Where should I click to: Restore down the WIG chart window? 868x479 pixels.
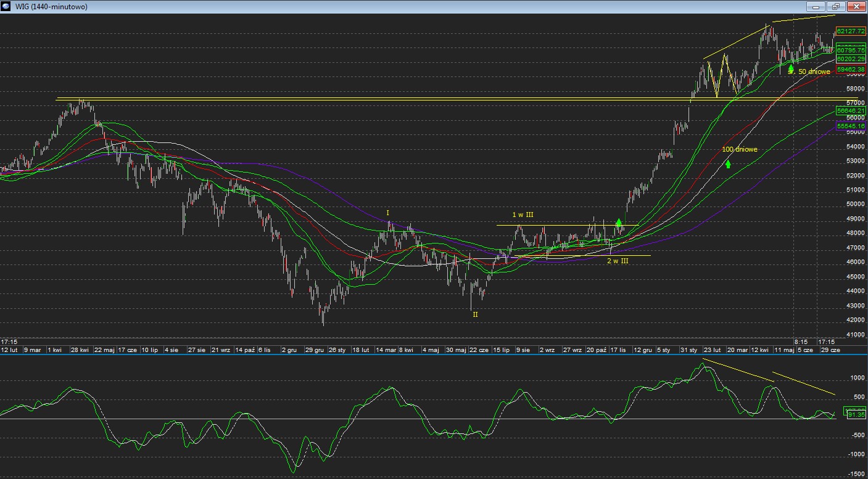(835, 7)
